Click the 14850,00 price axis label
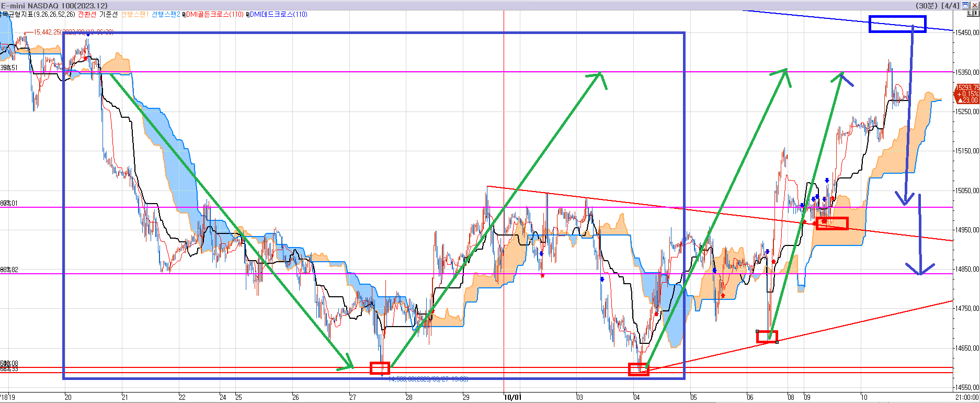980x403 pixels. coord(967,269)
